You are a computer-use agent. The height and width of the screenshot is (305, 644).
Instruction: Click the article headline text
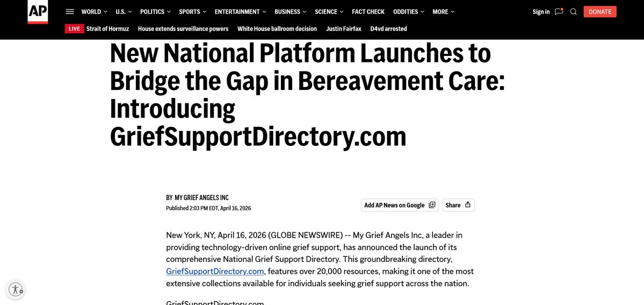pyautogui.click(x=307, y=96)
